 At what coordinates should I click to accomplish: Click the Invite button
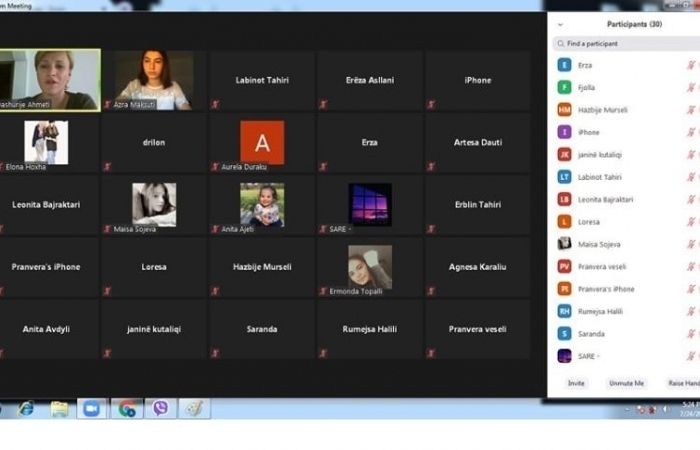point(576,383)
